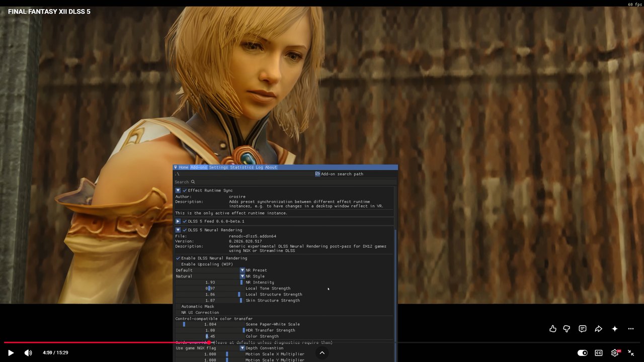644x362 pixels.
Task: Open the player settings gear
Action: point(615,353)
